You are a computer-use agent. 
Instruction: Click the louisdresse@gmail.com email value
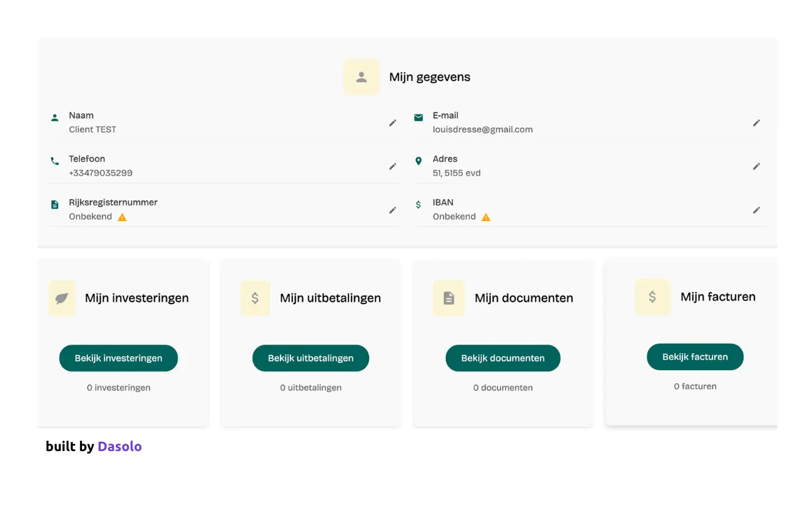[482, 130]
